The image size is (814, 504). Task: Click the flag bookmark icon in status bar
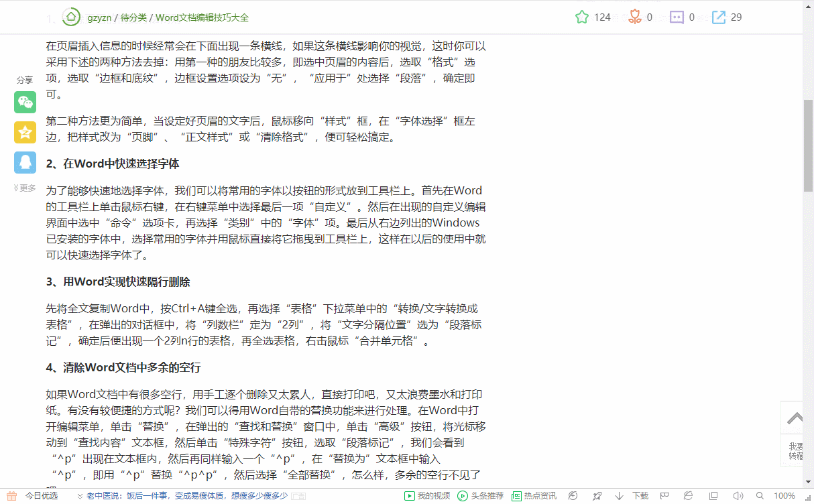point(664,496)
